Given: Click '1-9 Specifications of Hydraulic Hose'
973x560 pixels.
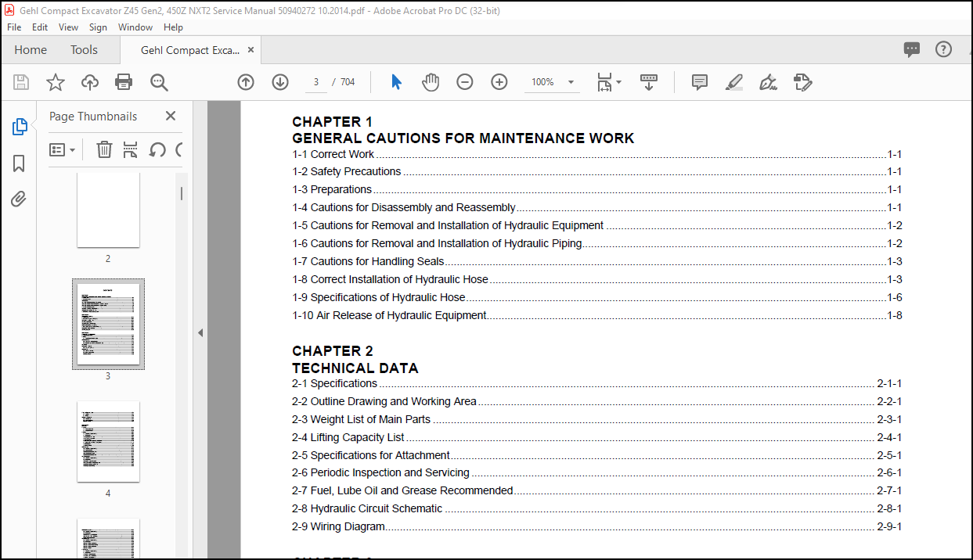Looking at the screenshot, I should [x=596, y=297].
